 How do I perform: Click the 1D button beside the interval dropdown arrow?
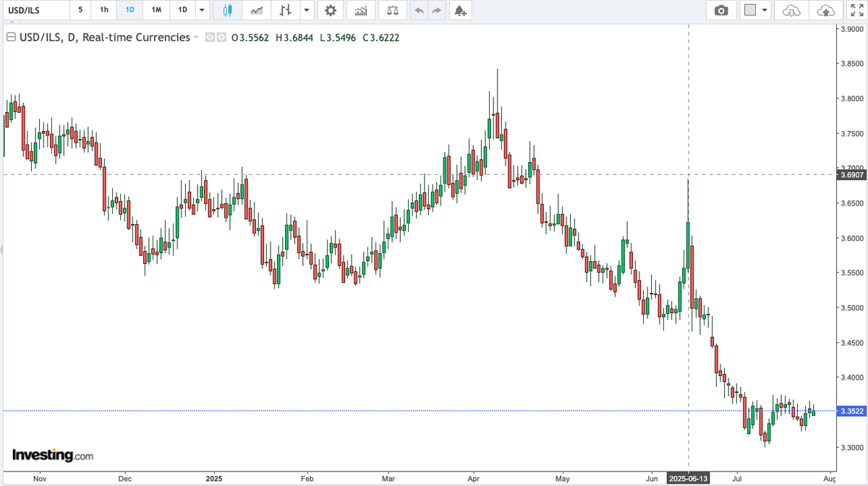pyautogui.click(x=183, y=10)
